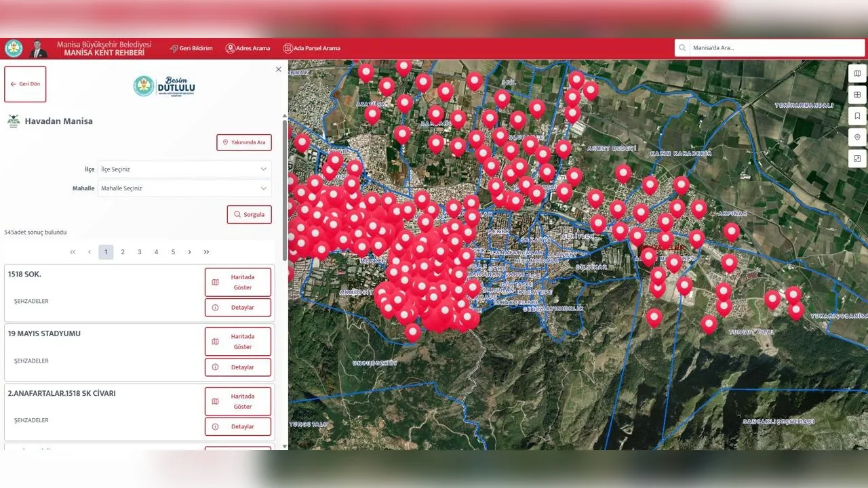Open the Mahalle Seçiniz dropdown

click(x=184, y=188)
